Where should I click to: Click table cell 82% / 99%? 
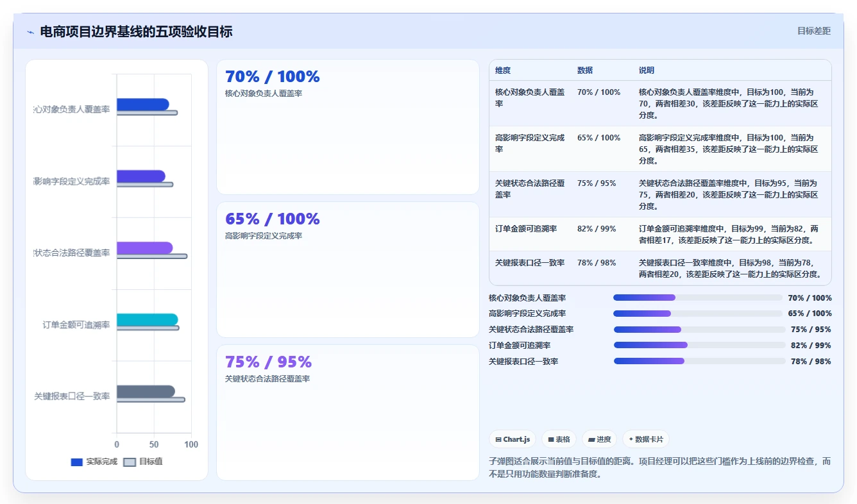(597, 229)
